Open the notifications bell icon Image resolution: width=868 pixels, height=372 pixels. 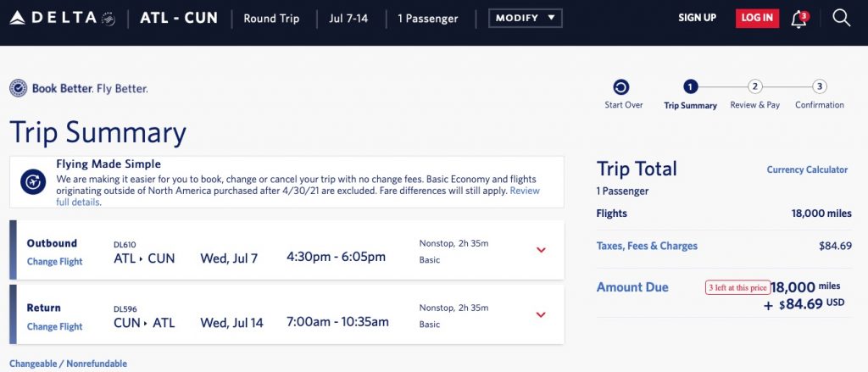click(x=798, y=19)
